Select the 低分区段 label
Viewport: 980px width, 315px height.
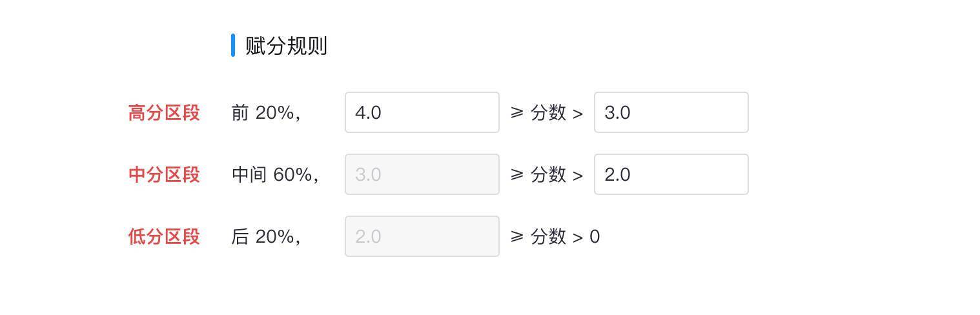click(x=164, y=237)
